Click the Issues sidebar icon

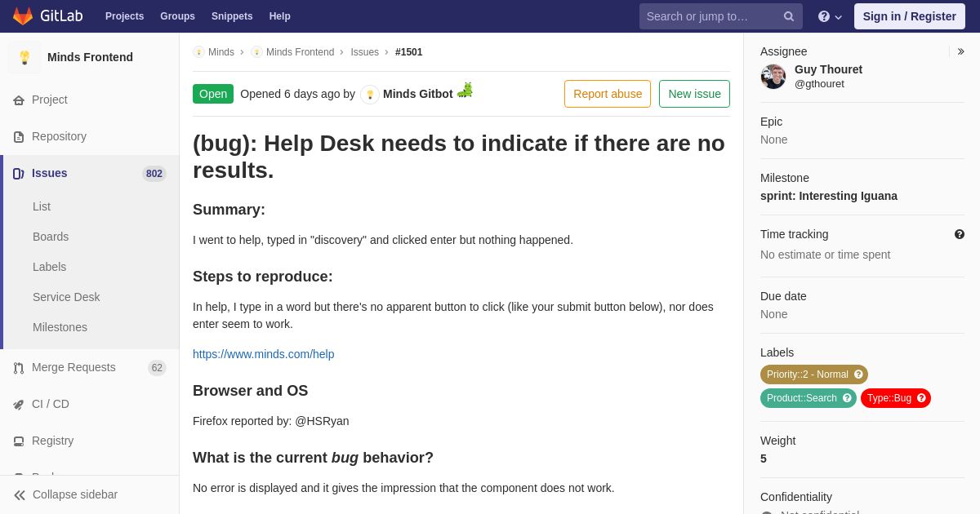[19, 174]
